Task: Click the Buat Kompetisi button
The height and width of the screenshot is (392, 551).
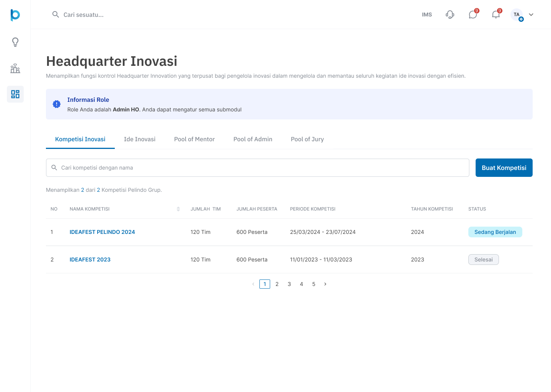Action: (x=504, y=168)
